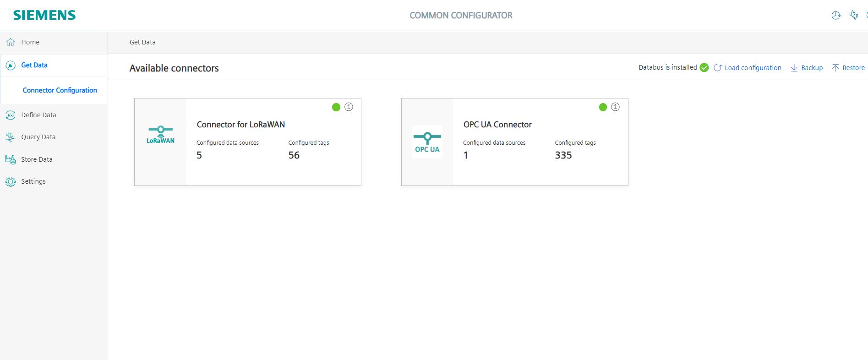Click the header icon beside the clock
The width and height of the screenshot is (868, 360).
854,15
